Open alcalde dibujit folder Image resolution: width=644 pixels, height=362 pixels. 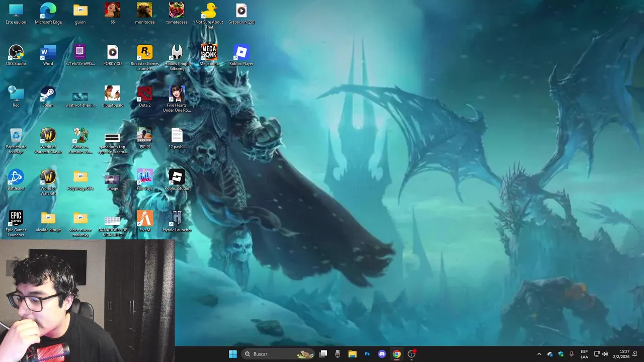tap(48, 222)
